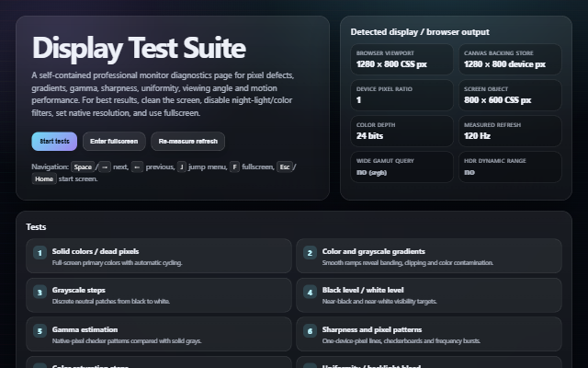Open Black level / white level test
This screenshot has width=588, height=368.
point(429,295)
